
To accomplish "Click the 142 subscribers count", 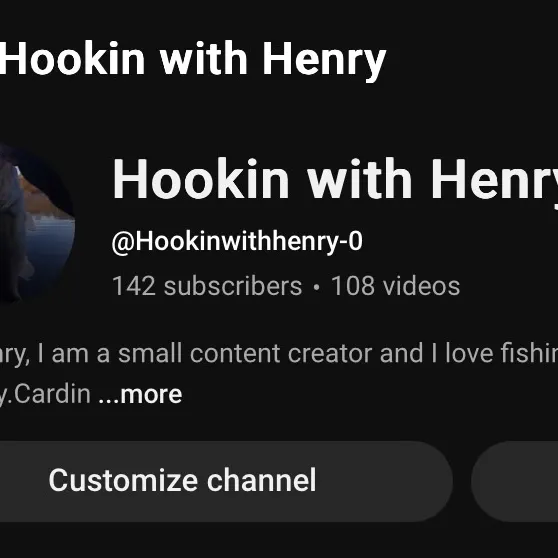I will [x=207, y=286].
